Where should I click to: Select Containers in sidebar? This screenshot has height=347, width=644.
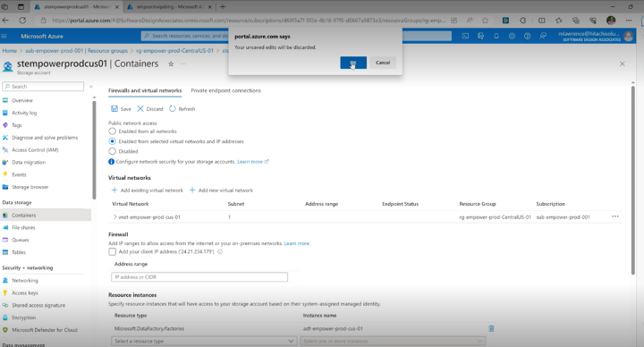24,216
